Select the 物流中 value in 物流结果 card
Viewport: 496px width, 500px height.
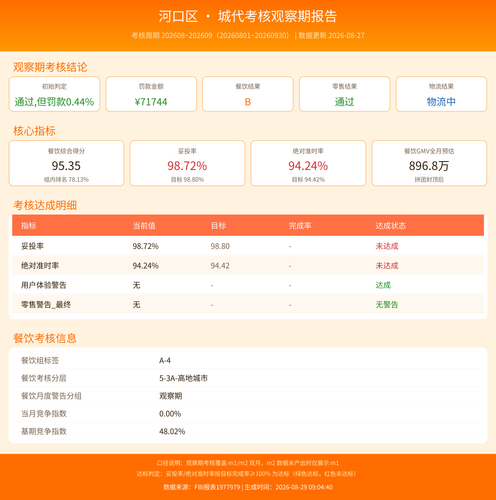pos(441,102)
